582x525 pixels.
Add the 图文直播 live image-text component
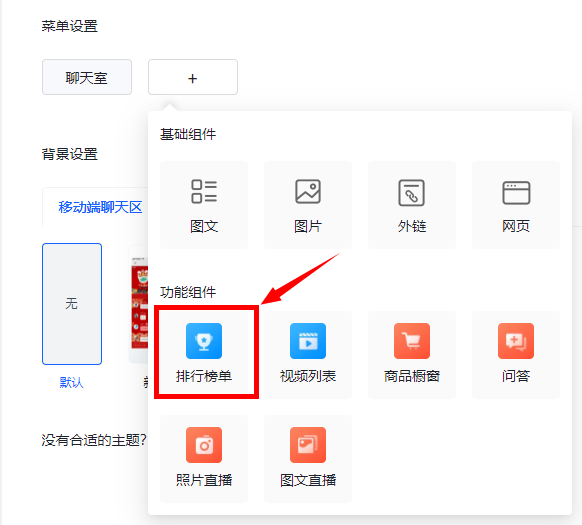(x=308, y=459)
